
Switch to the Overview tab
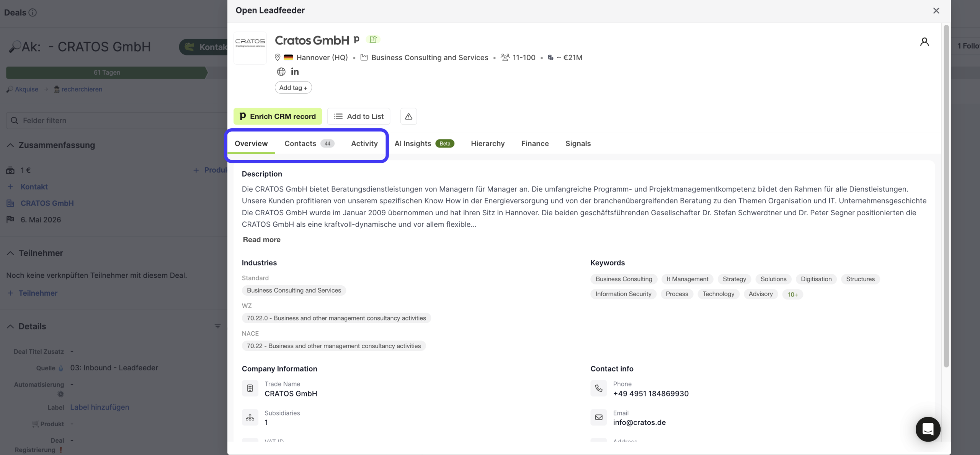tap(251, 144)
